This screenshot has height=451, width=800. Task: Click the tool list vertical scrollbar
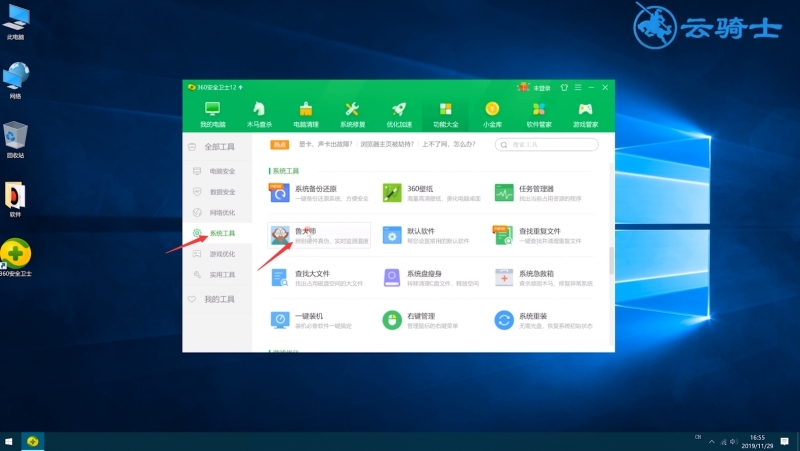pyautogui.click(x=611, y=260)
